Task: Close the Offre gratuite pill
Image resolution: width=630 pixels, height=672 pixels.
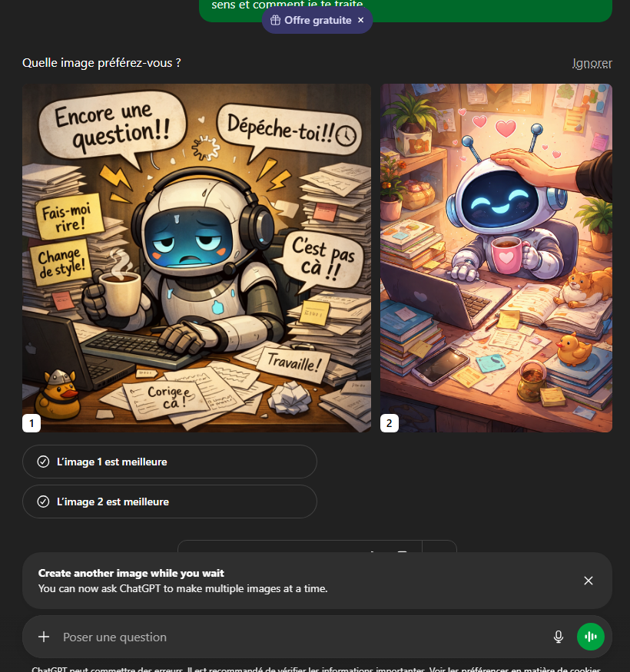Action: coord(360,20)
